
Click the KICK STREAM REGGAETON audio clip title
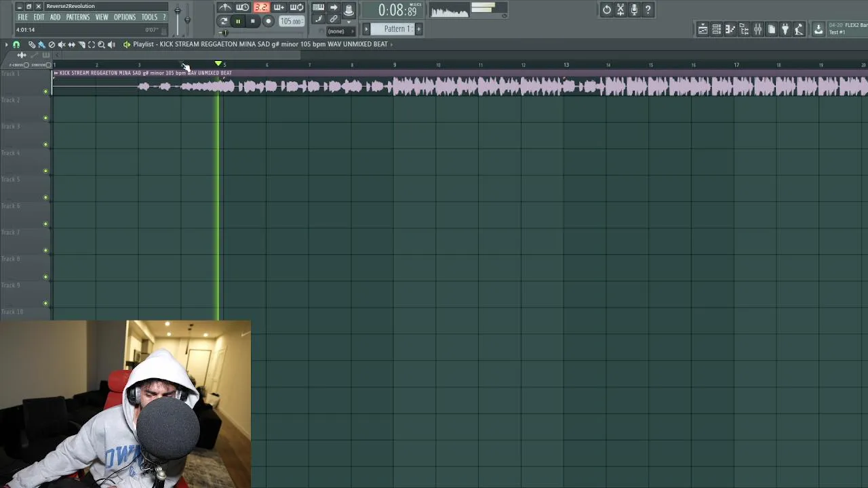145,73
